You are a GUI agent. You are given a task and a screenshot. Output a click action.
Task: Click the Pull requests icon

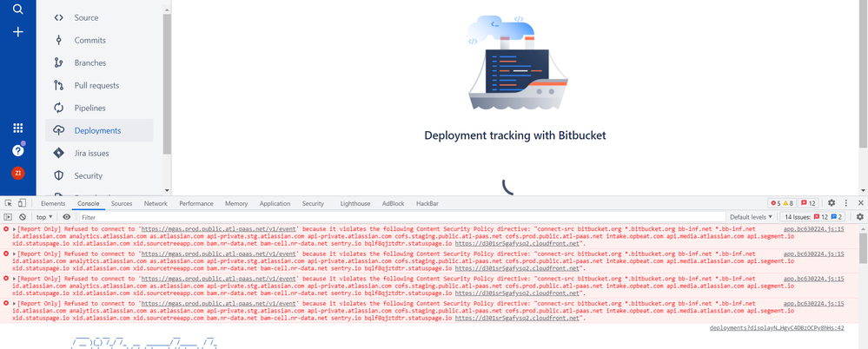[x=59, y=86]
